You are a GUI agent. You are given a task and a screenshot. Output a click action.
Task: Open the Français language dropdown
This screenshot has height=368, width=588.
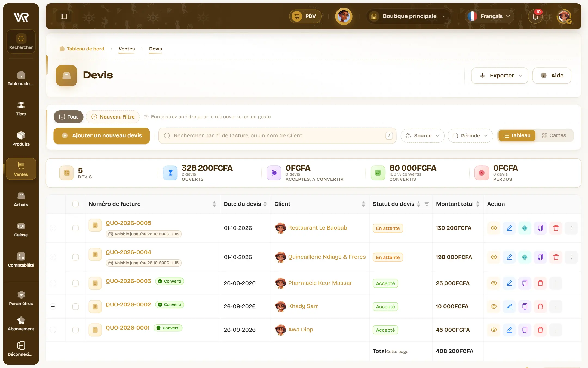tap(489, 16)
